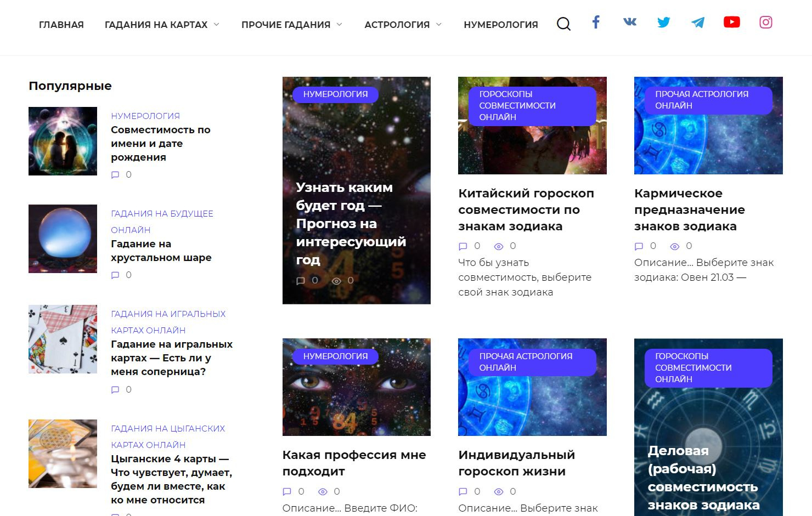
Task: Click Гороскопы совместимости badge on Деловая совместимость
Action: pyautogui.click(x=708, y=368)
